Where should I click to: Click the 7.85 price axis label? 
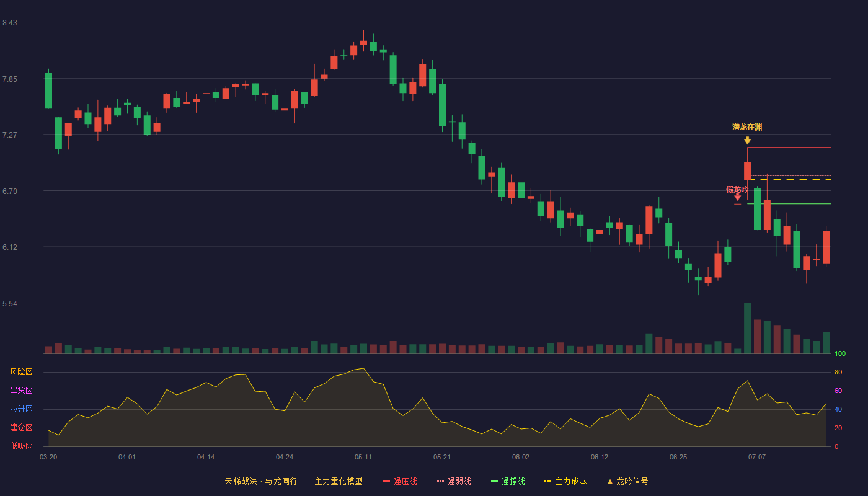pyautogui.click(x=9, y=79)
